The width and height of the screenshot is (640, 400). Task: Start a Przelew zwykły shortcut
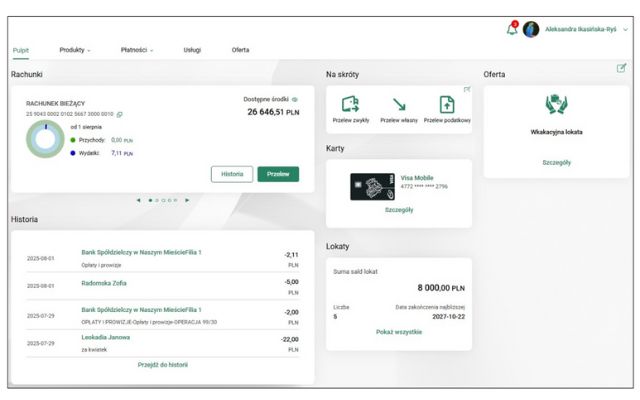[x=350, y=104]
